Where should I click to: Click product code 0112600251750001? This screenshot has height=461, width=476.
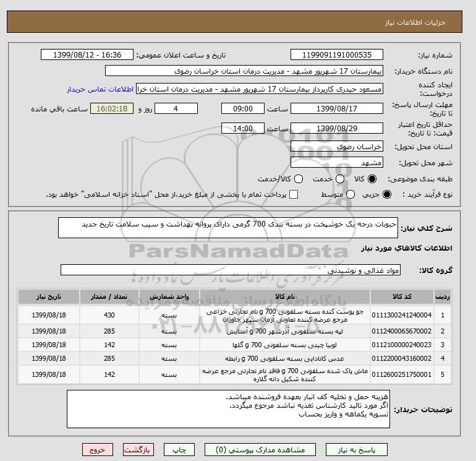tap(402, 375)
